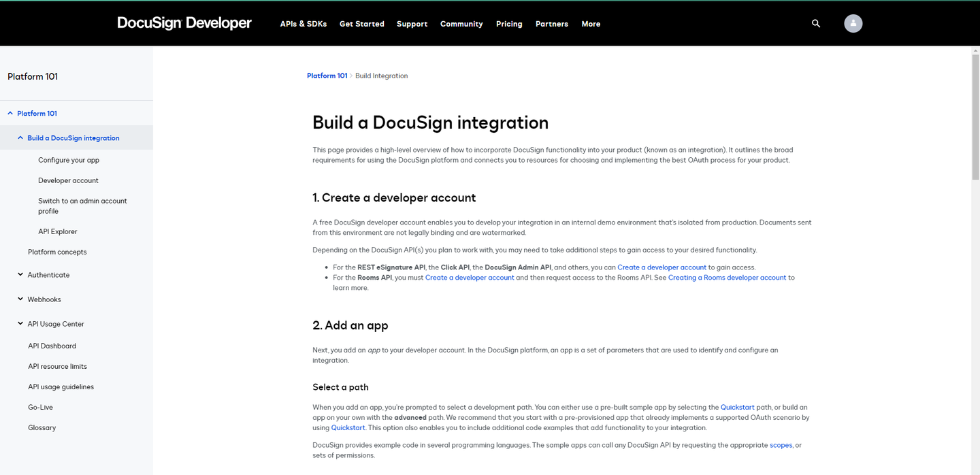Click the '2. Add an app' heading
Viewport: 980px width, 475px height.
tap(350, 325)
